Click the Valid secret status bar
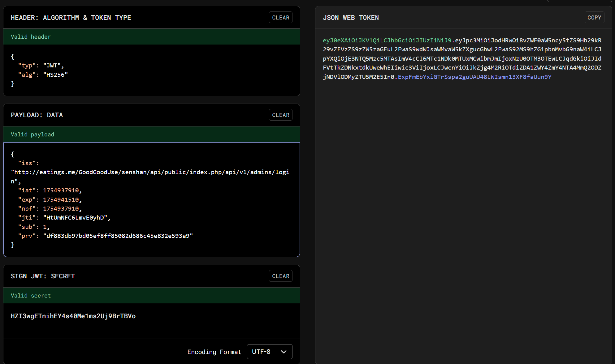The width and height of the screenshot is (615, 364). pos(152,296)
